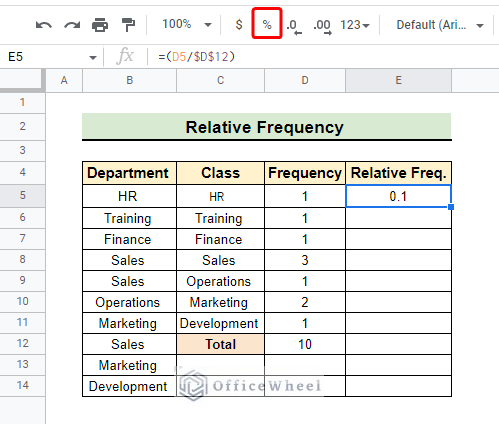Click Increase decimal places icon
Image resolution: width=499 pixels, height=424 pixels.
[322, 26]
